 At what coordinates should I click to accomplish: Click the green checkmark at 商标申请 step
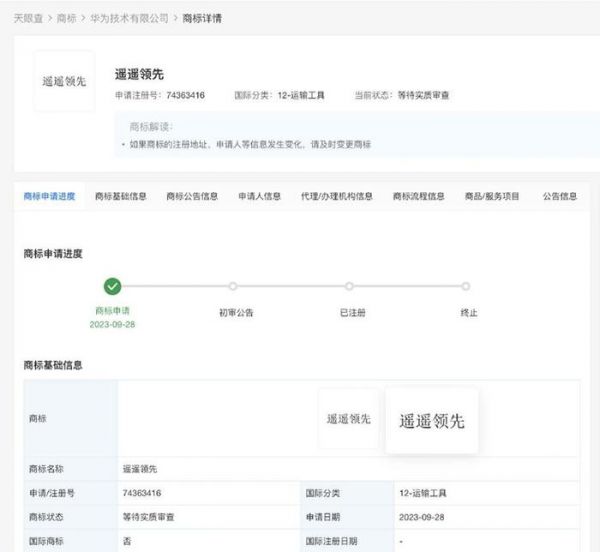point(113,286)
